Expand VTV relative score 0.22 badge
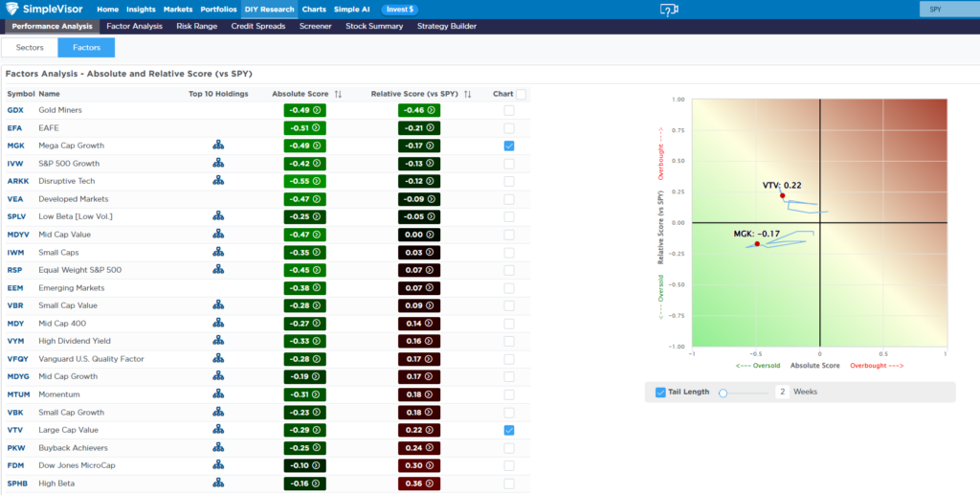Screen dimensions: 980x495 [419, 430]
